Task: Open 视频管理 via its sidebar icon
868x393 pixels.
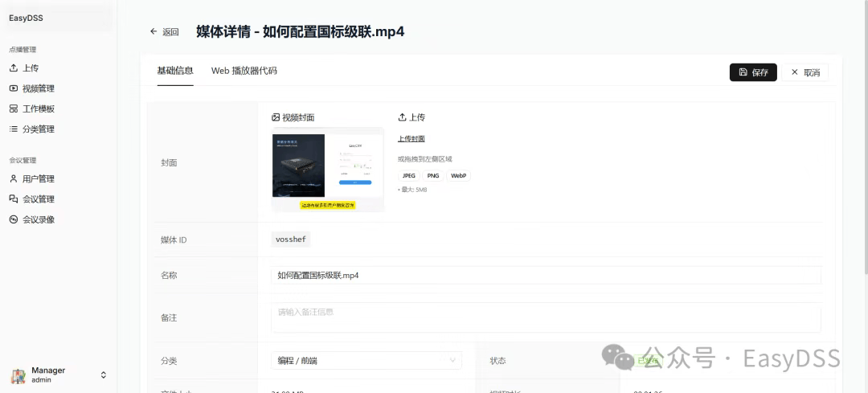Action: tap(13, 88)
